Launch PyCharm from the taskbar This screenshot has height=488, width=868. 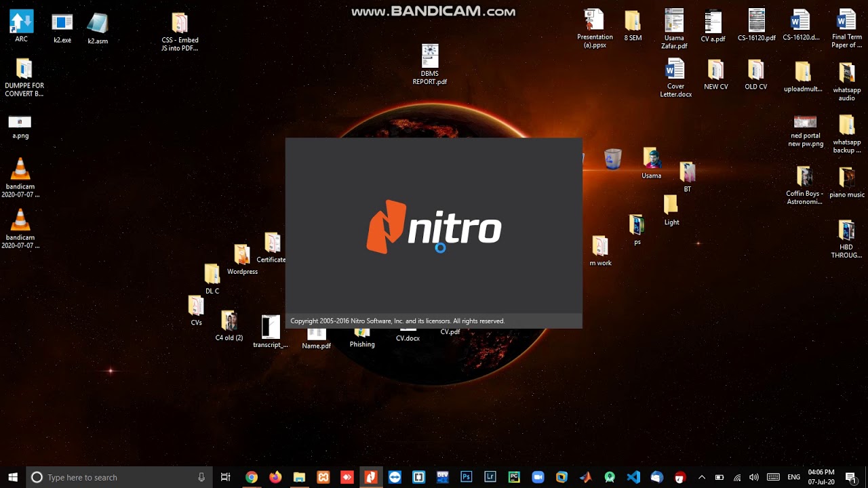click(x=514, y=477)
